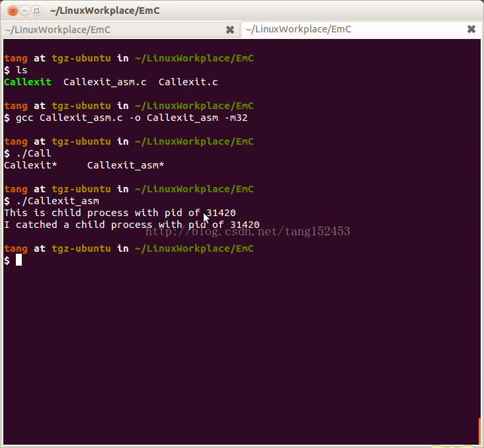The height and width of the screenshot is (448, 484).
Task: Maximize the terminal window
Action: pyautogui.click(x=36, y=11)
